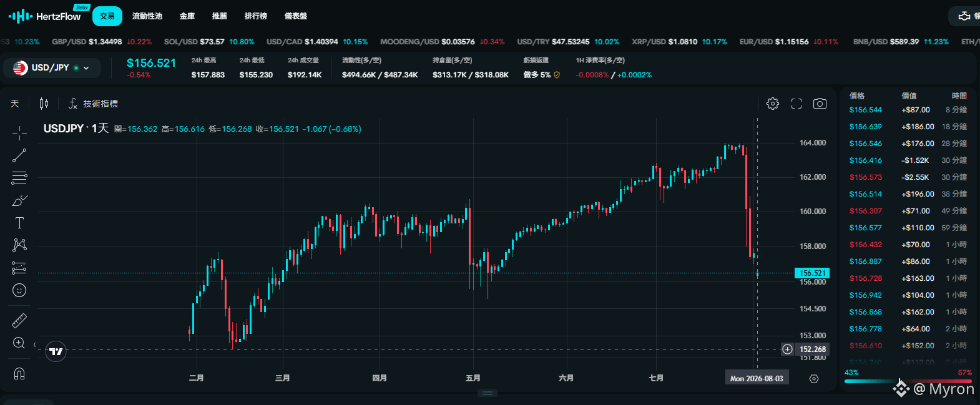Select BNB/USD in the ticker bar
This screenshot has height=405, width=980.
click(901, 42)
